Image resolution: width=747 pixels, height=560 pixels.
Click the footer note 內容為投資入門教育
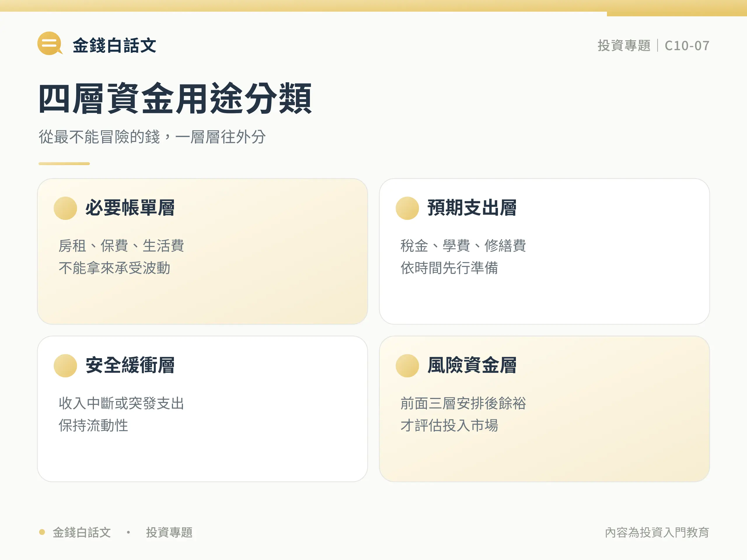657,532
